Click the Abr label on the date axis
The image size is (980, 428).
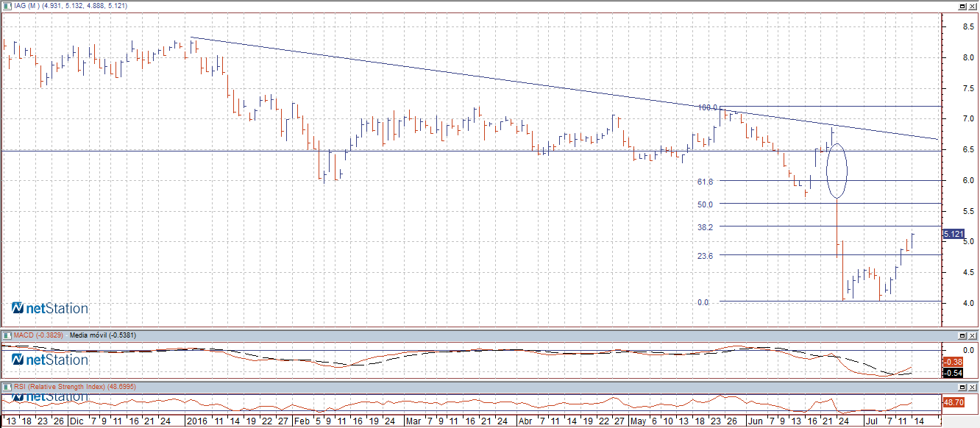click(x=525, y=422)
